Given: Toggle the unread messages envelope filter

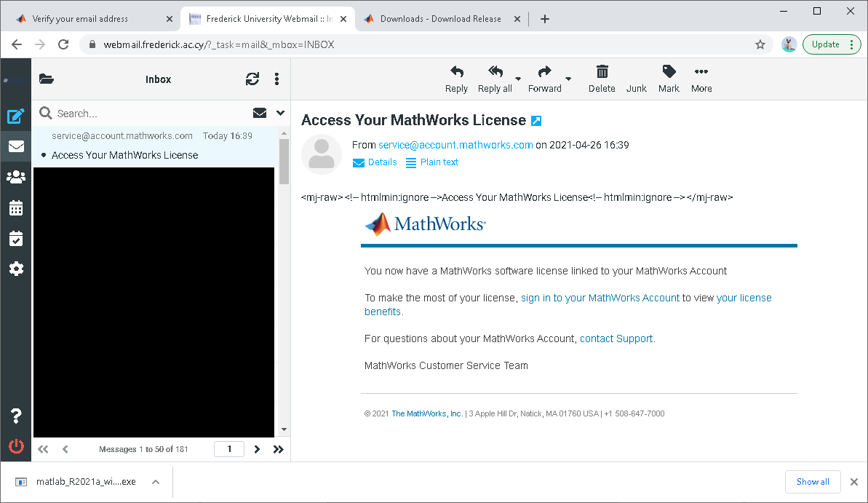Looking at the screenshot, I should click(260, 113).
